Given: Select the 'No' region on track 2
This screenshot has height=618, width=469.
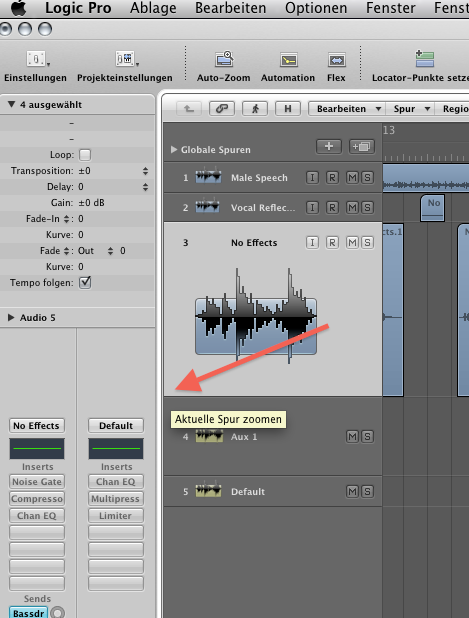Looking at the screenshot, I should point(432,208).
